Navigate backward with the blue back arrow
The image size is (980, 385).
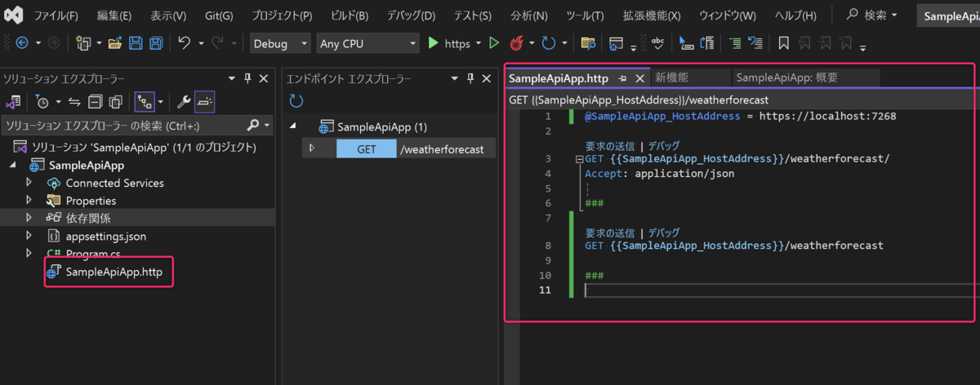[x=22, y=43]
